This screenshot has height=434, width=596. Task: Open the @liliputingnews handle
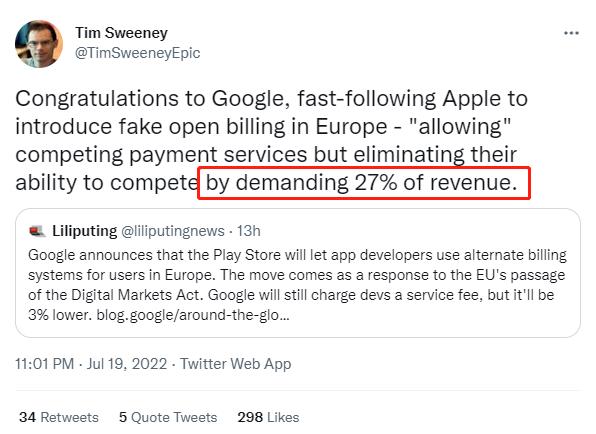[173, 231]
